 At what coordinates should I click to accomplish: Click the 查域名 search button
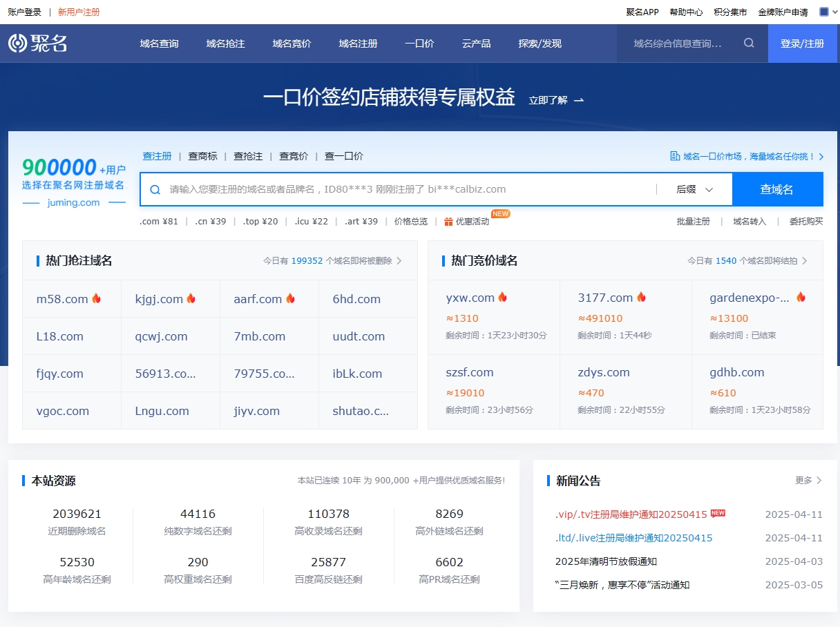[x=777, y=189]
